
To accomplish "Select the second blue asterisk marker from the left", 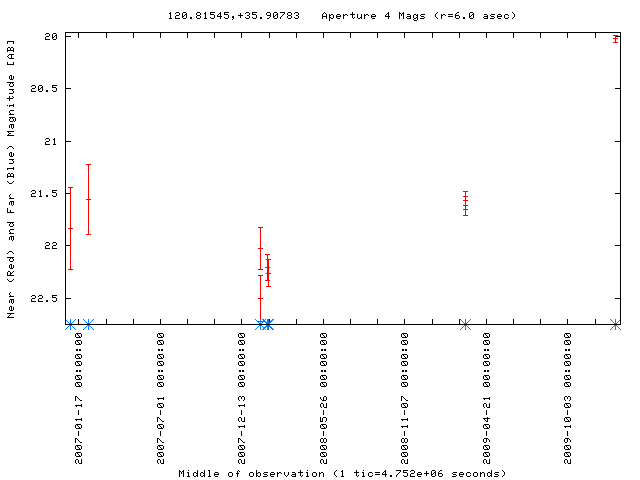I will (89, 325).
